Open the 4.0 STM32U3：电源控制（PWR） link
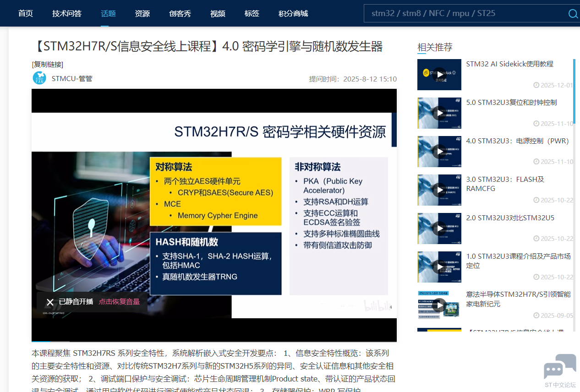 pyautogui.click(x=518, y=141)
